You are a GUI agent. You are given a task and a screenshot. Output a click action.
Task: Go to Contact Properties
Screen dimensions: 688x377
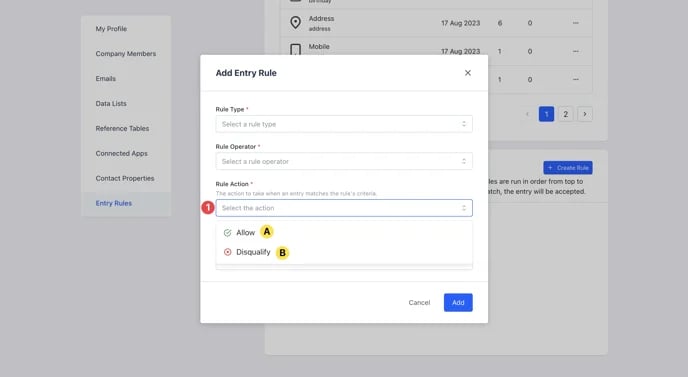125,179
